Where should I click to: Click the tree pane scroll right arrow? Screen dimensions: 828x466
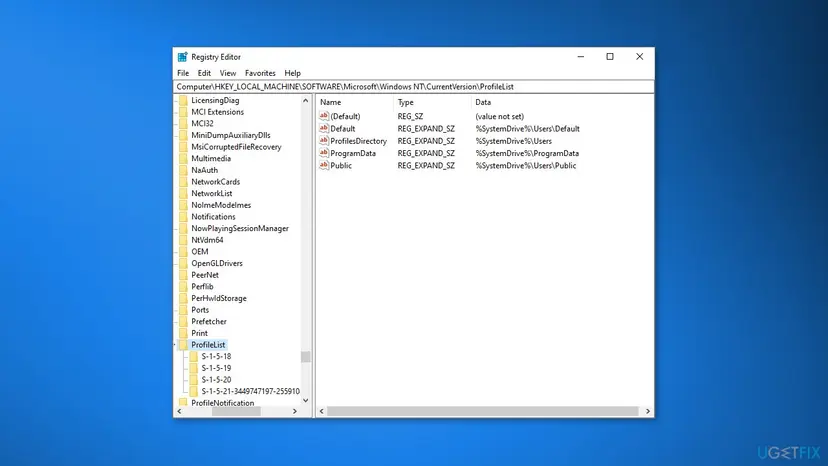coord(295,411)
